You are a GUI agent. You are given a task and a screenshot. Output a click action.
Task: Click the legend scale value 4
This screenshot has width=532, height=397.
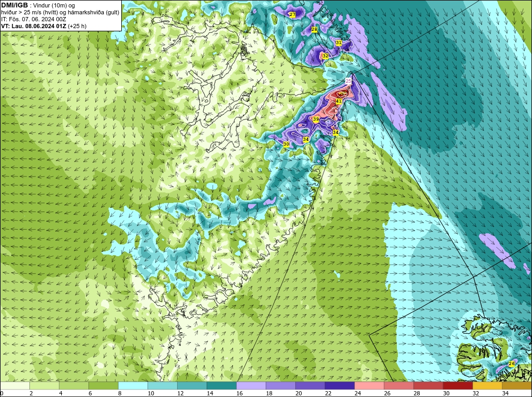click(61, 393)
